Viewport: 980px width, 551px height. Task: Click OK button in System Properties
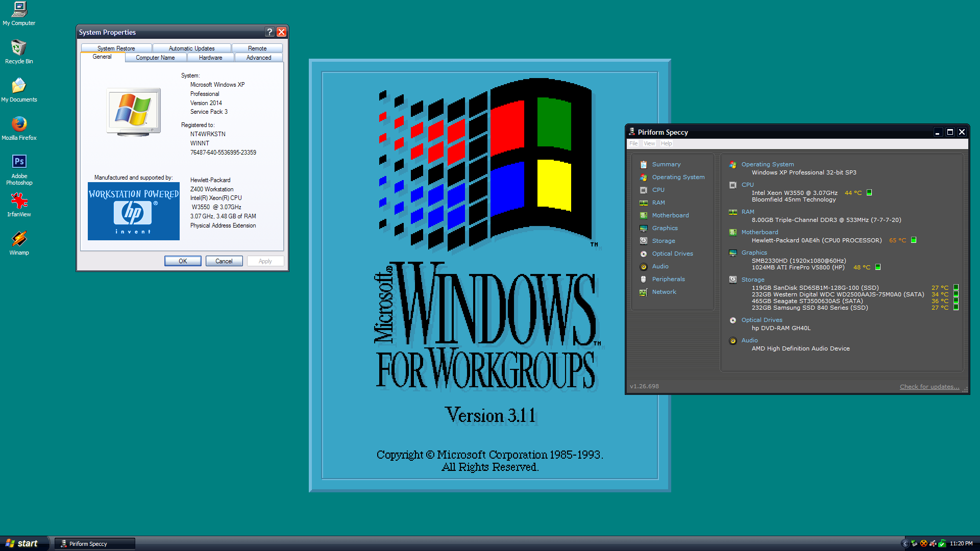pos(182,261)
